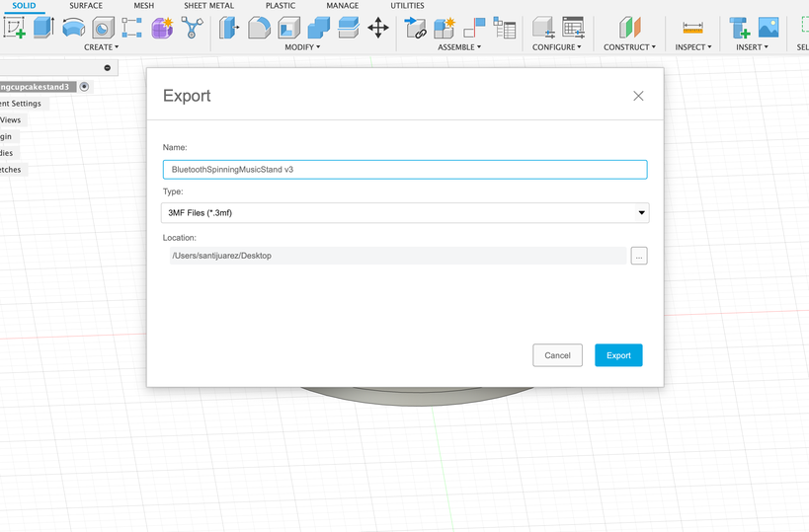This screenshot has width=809, height=532.
Task: Click the "Location:" label
Action: [x=180, y=238]
